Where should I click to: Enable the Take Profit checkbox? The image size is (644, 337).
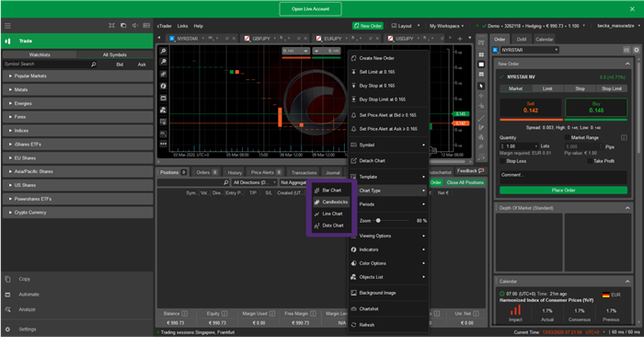(x=590, y=161)
